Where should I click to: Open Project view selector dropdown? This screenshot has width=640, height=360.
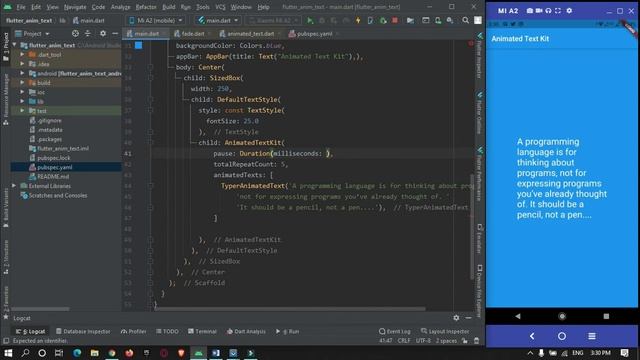pos(32,33)
